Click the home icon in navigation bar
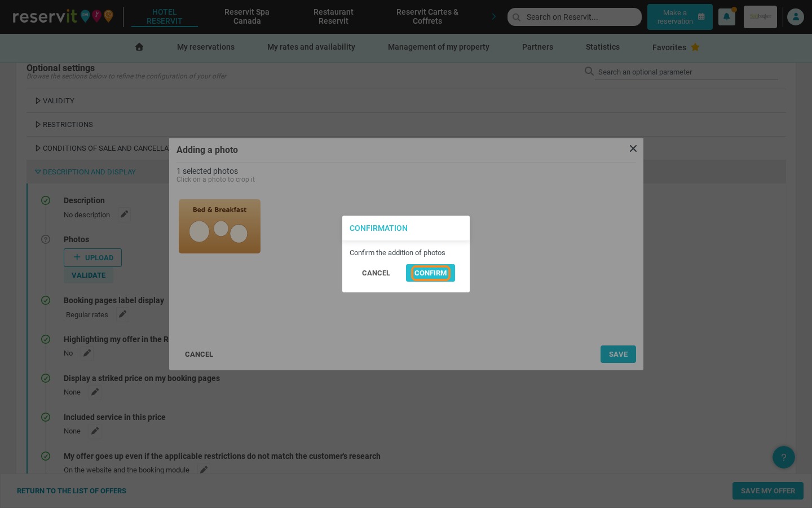 coord(139,47)
